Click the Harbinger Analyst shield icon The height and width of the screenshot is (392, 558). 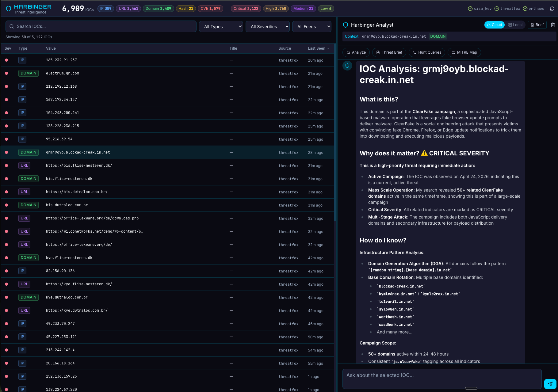point(346,25)
